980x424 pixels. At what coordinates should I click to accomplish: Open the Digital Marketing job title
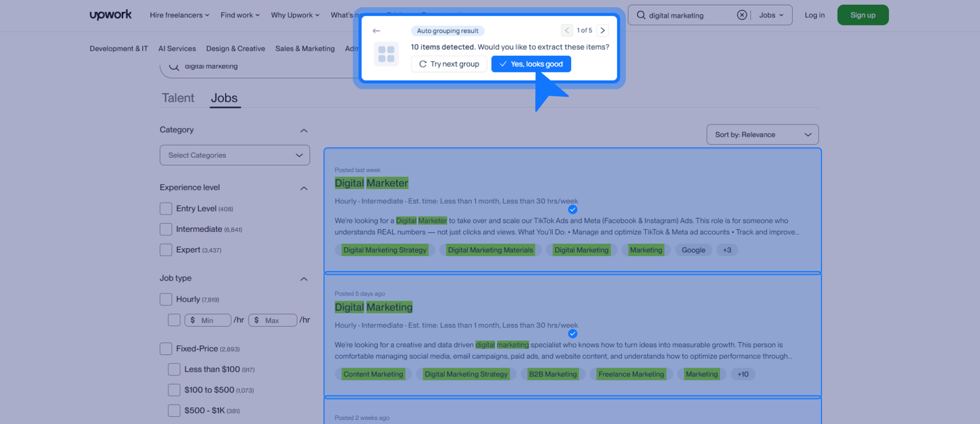click(x=374, y=307)
